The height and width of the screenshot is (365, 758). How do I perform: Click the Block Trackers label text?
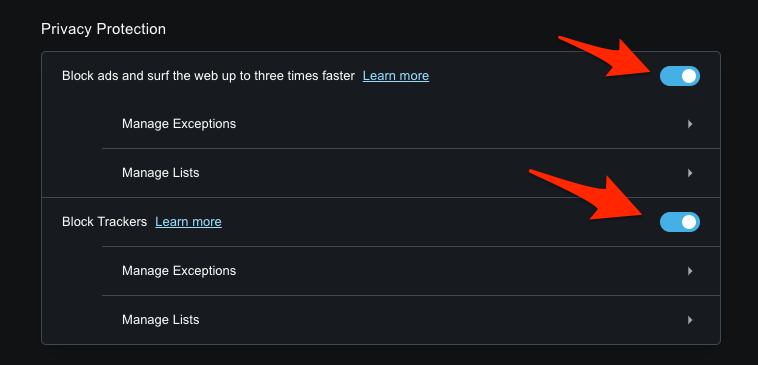(x=104, y=222)
